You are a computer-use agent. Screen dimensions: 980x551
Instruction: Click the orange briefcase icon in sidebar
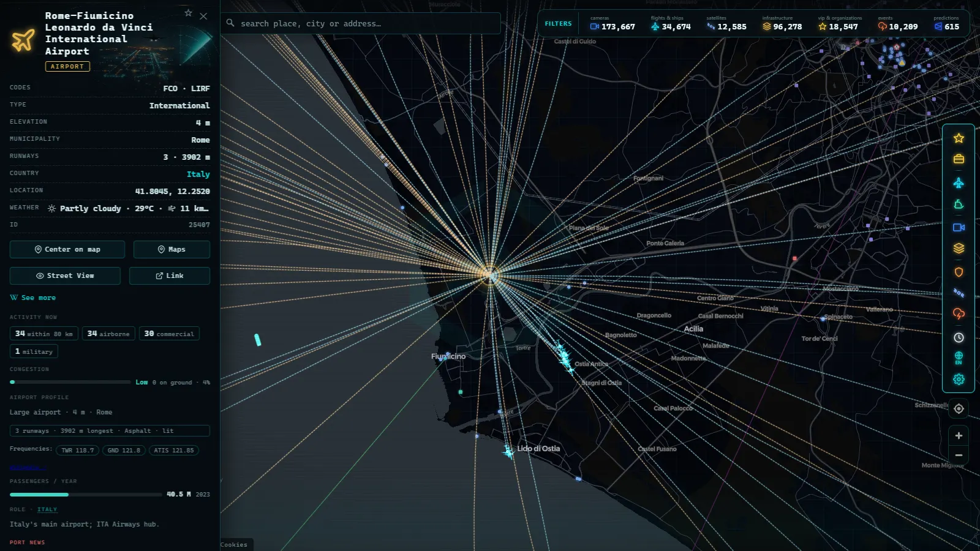point(959,159)
